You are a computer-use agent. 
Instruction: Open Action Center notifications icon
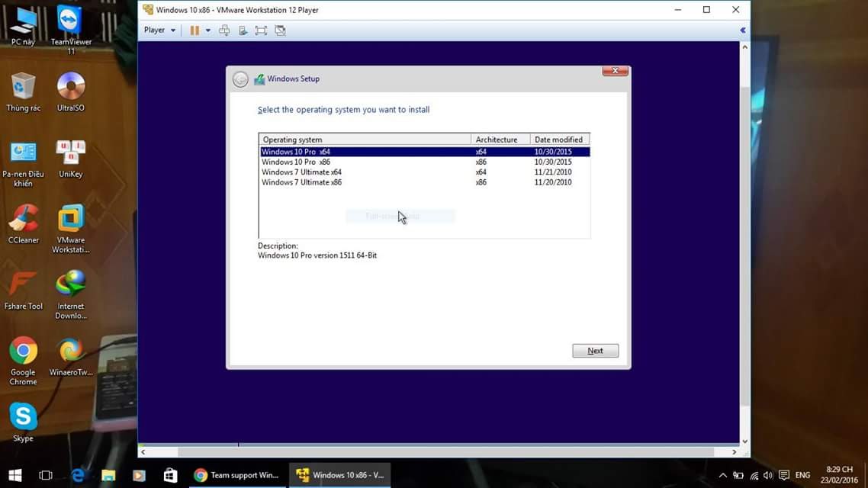click(x=784, y=475)
